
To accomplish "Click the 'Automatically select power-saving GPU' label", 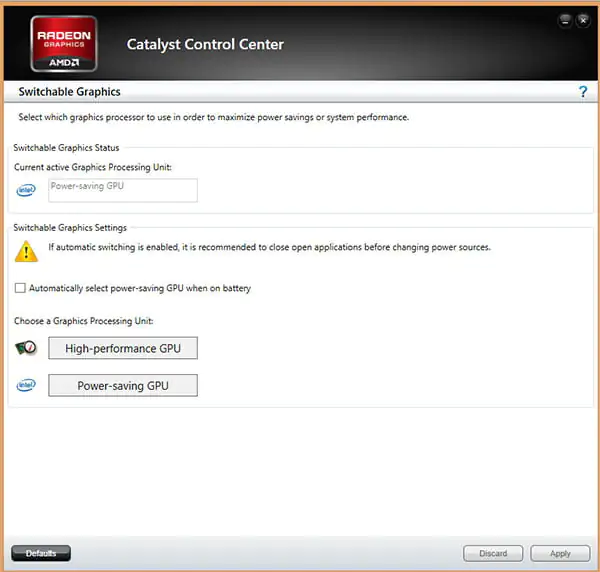I will pyautogui.click(x=140, y=288).
